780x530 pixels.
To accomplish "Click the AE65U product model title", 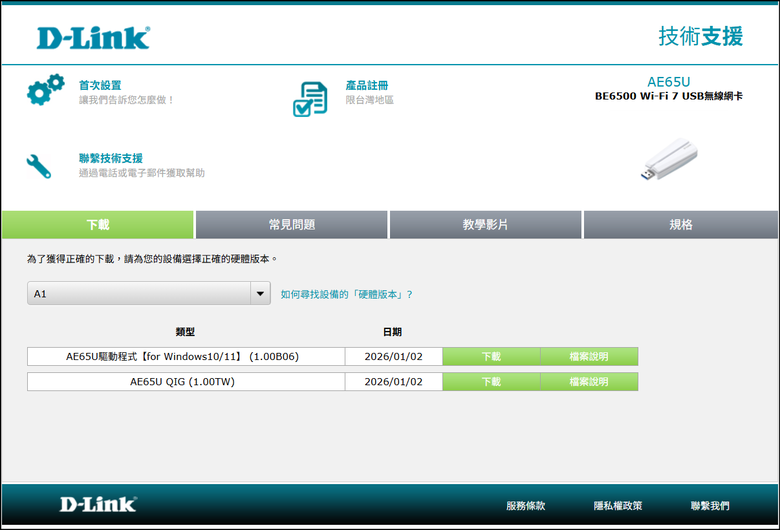I will [x=669, y=82].
